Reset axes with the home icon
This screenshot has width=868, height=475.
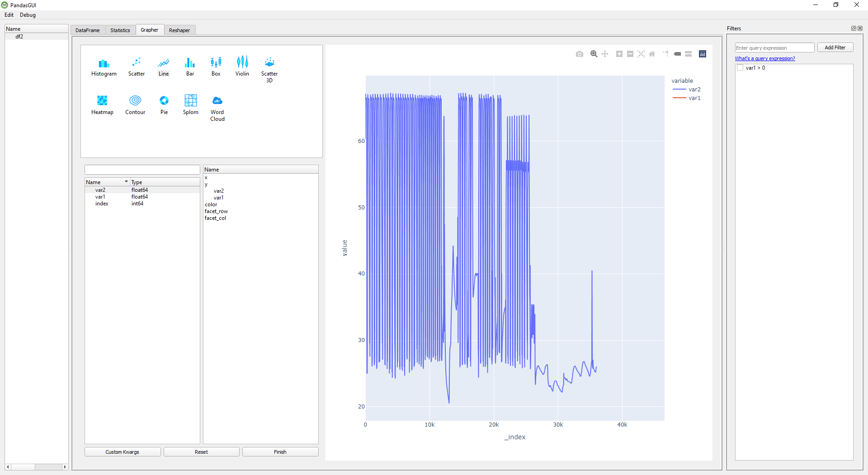(x=652, y=54)
